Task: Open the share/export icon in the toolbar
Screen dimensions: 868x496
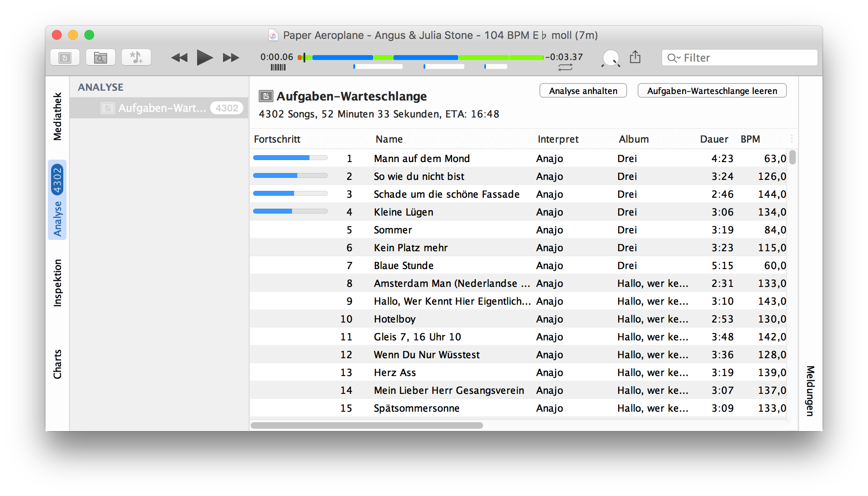Action: (x=635, y=57)
